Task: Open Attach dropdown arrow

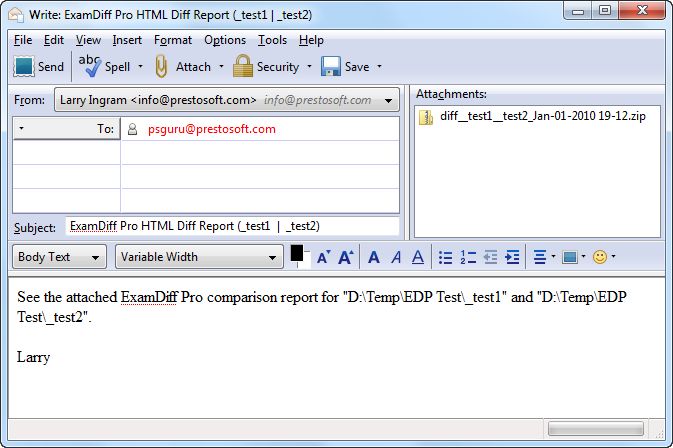Action: click(x=221, y=67)
